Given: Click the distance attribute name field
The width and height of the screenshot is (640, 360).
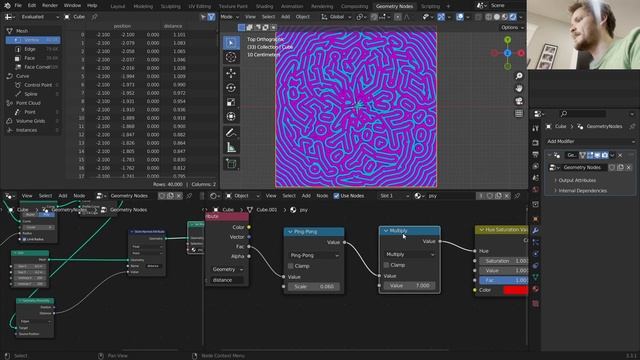Looking at the screenshot, I should (x=227, y=280).
